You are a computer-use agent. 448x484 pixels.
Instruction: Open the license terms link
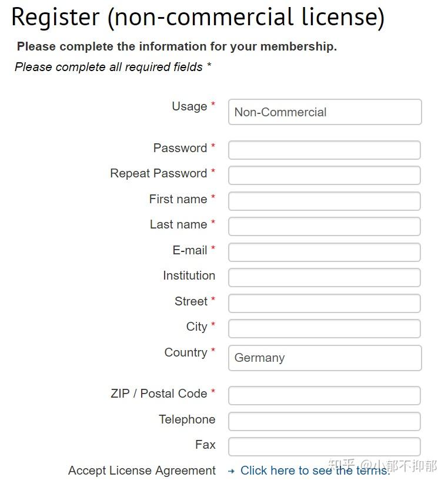(x=315, y=471)
